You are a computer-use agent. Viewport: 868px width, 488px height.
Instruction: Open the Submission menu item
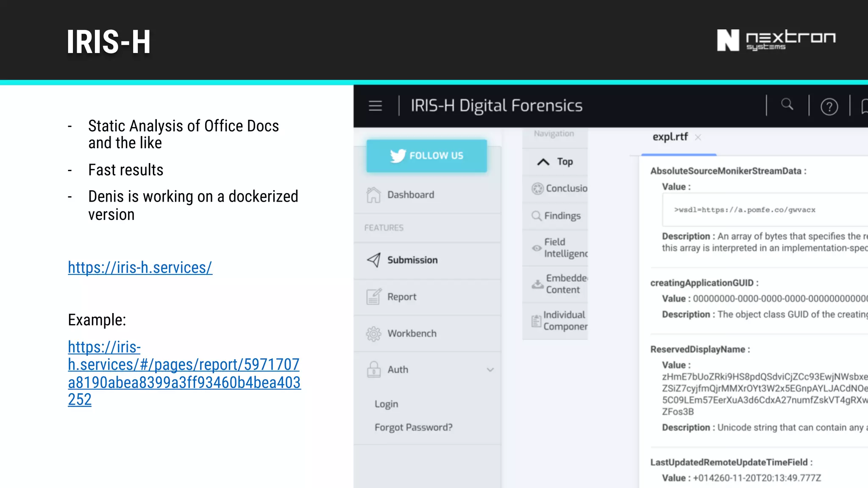tap(427, 260)
